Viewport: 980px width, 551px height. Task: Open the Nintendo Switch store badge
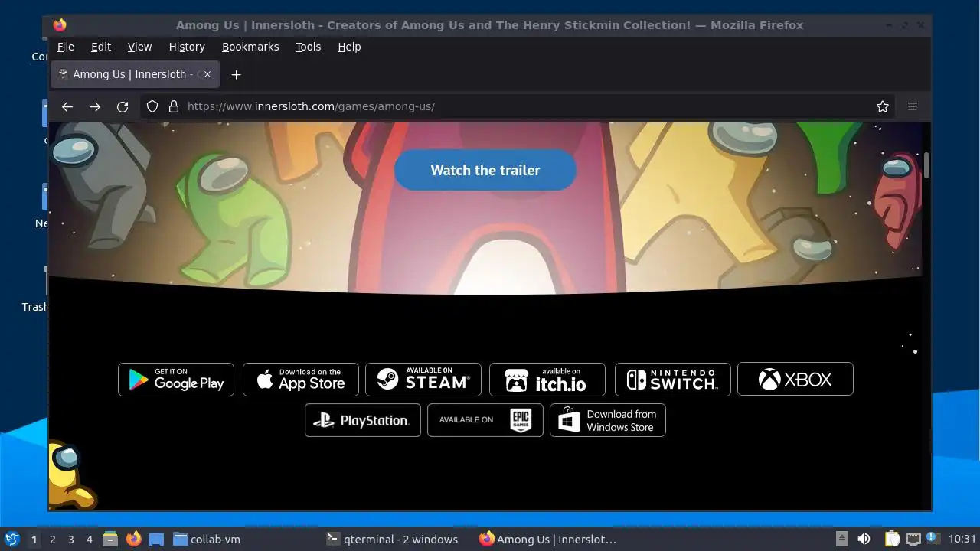[x=673, y=380]
